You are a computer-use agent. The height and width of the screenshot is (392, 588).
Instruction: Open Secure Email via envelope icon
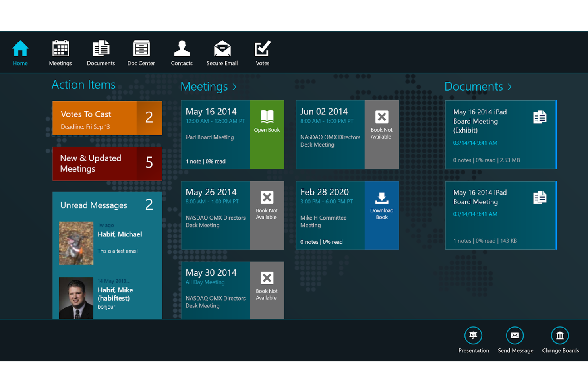(x=222, y=48)
